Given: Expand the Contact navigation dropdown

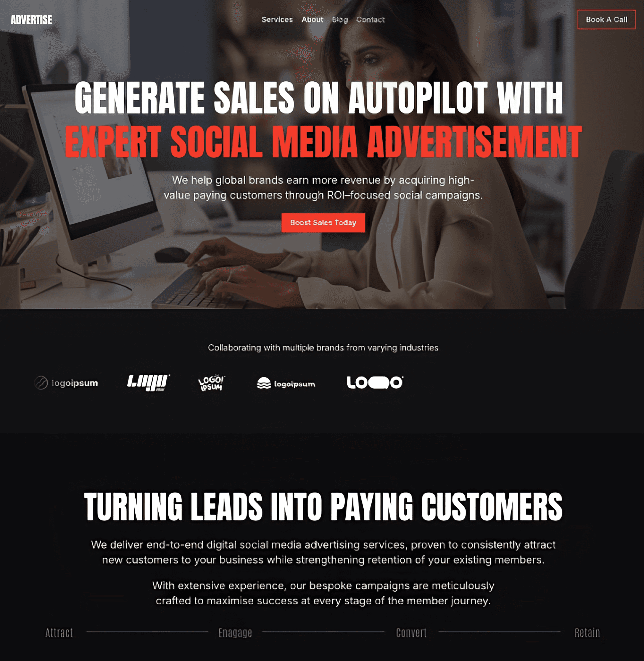Looking at the screenshot, I should [369, 19].
